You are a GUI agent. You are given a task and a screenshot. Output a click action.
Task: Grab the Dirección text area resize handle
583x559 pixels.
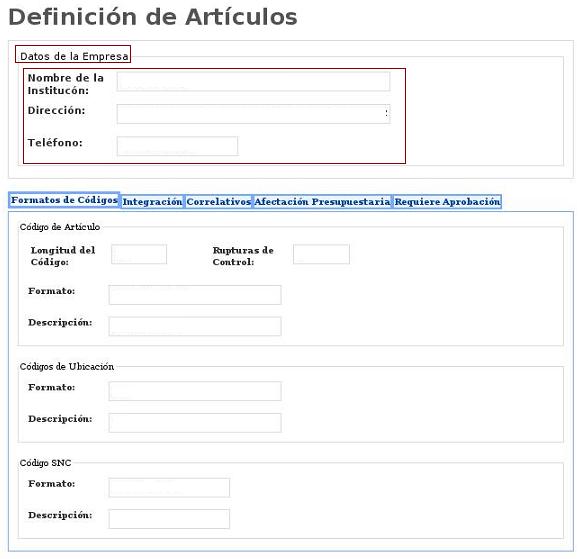click(387, 113)
